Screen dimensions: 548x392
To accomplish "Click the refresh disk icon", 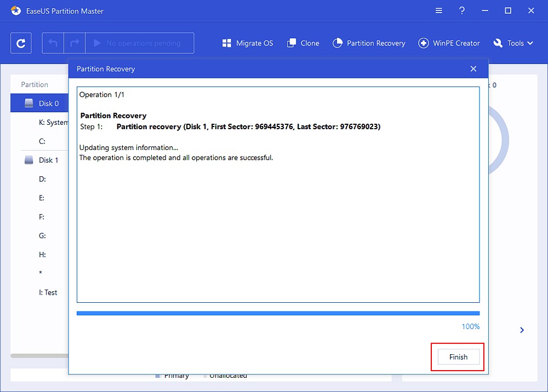I will (21, 43).
